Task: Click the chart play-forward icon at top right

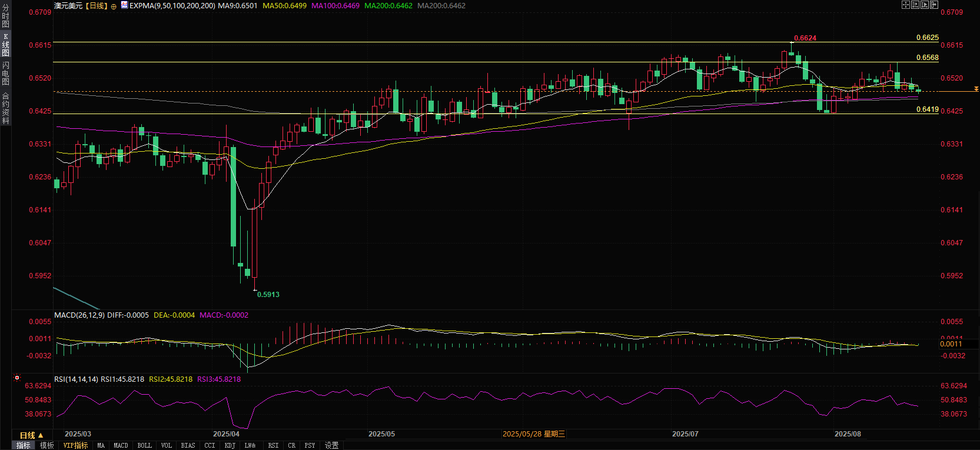Action: [925, 5]
